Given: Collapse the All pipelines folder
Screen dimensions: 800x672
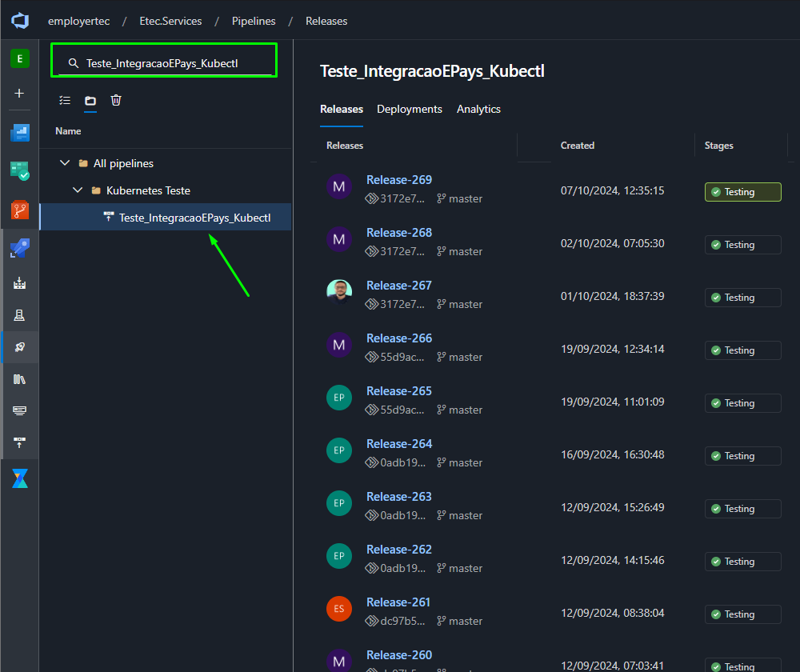Looking at the screenshot, I should point(65,163).
